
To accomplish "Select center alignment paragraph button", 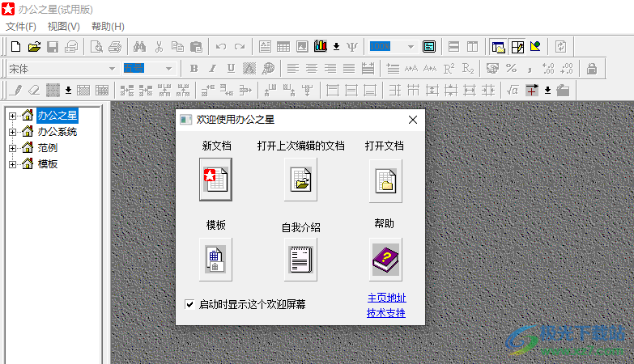I will (x=312, y=69).
